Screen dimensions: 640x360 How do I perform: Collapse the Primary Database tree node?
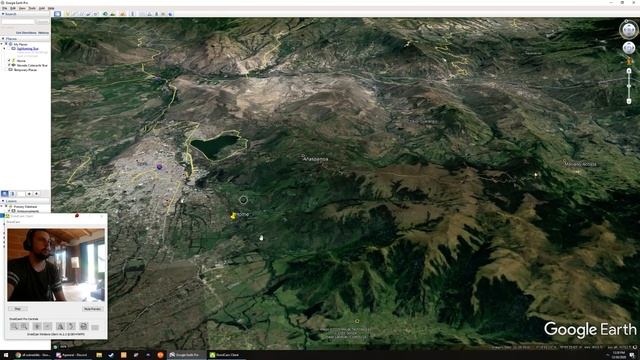(x=2, y=206)
